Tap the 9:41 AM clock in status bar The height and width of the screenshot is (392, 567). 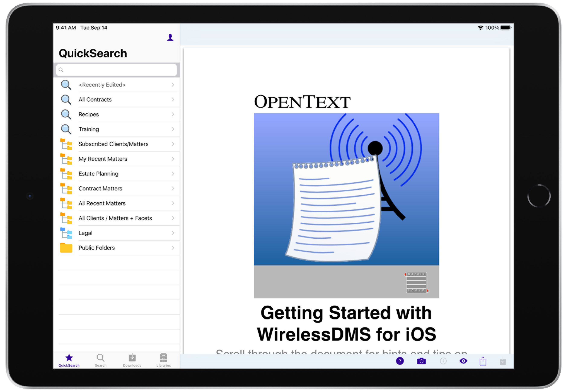pyautogui.click(x=66, y=28)
